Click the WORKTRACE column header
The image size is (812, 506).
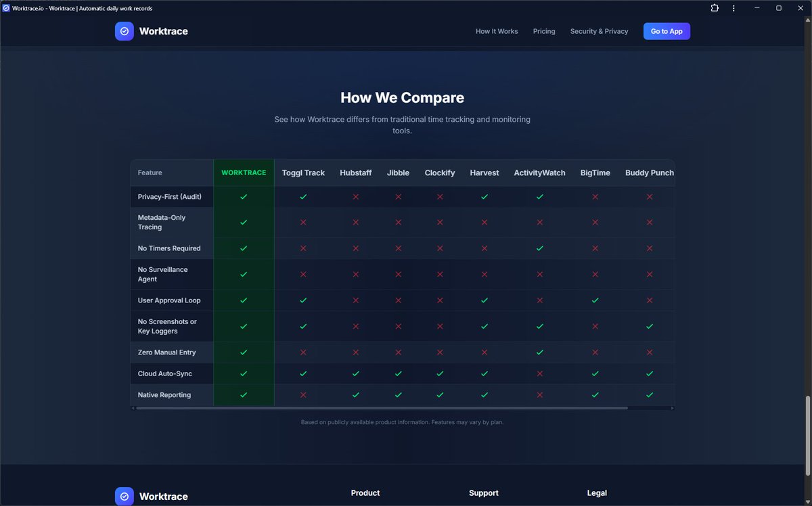point(244,172)
